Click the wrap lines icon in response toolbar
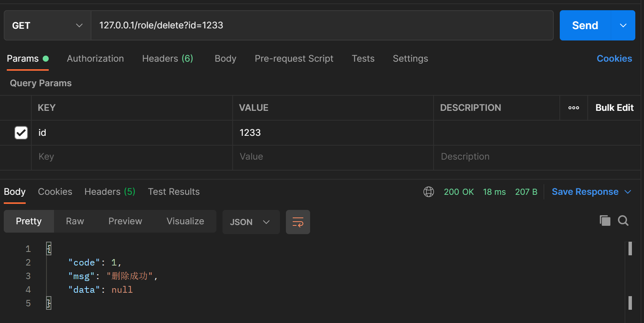644x323 pixels. pos(298,222)
